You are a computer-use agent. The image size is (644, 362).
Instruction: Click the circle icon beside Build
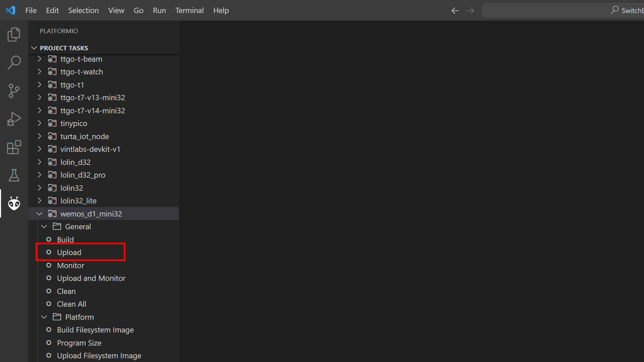coord(49,239)
